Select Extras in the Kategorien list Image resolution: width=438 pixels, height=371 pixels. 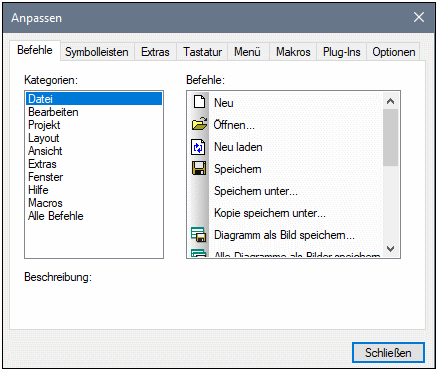(94, 164)
